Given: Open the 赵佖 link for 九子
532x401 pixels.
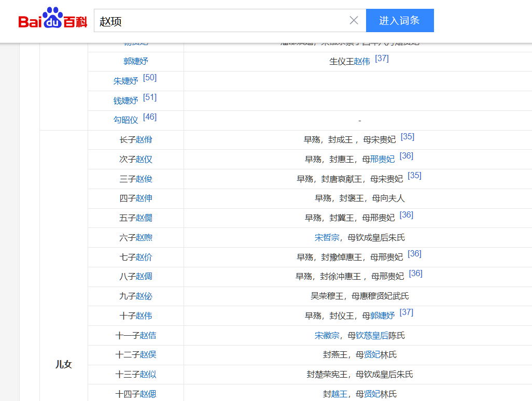Looking at the screenshot, I should coord(144,296).
